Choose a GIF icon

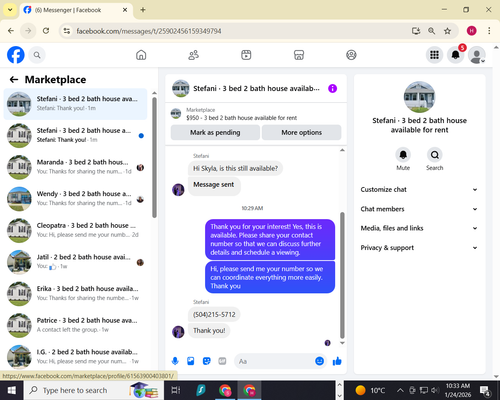click(222, 361)
